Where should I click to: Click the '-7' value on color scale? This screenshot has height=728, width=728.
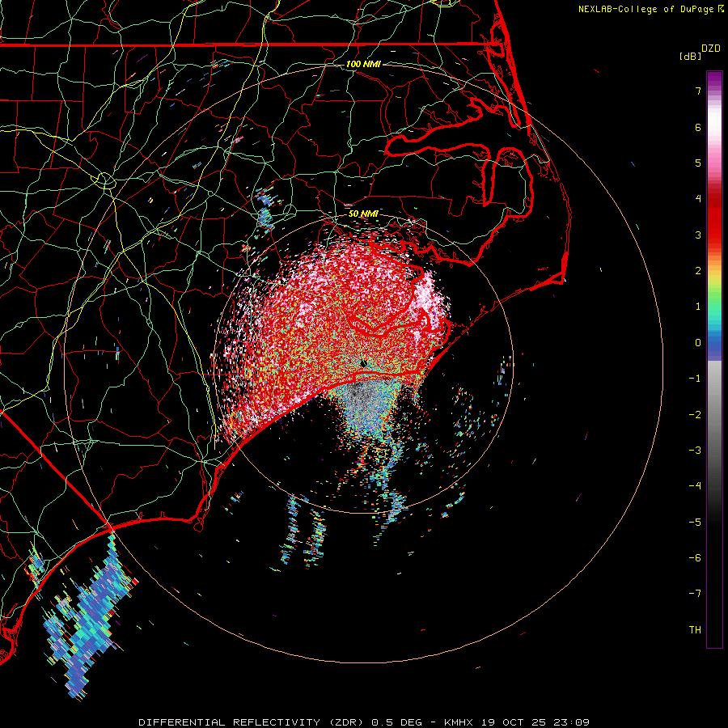click(695, 594)
